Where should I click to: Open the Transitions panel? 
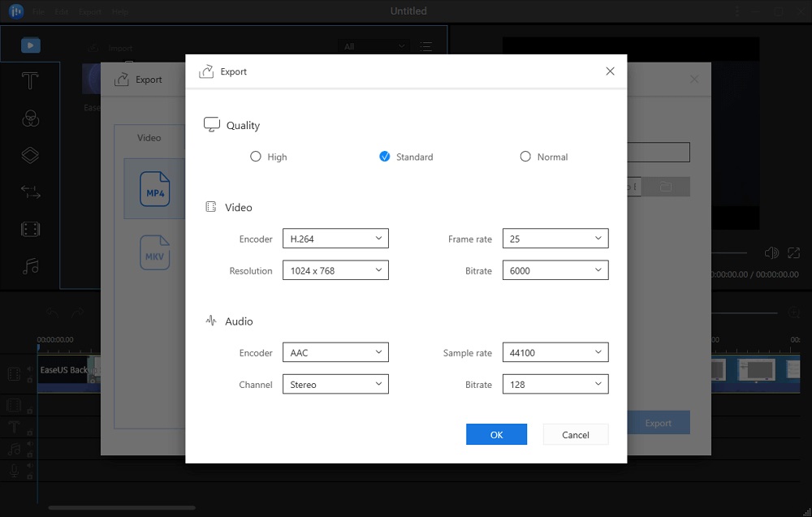(31, 192)
